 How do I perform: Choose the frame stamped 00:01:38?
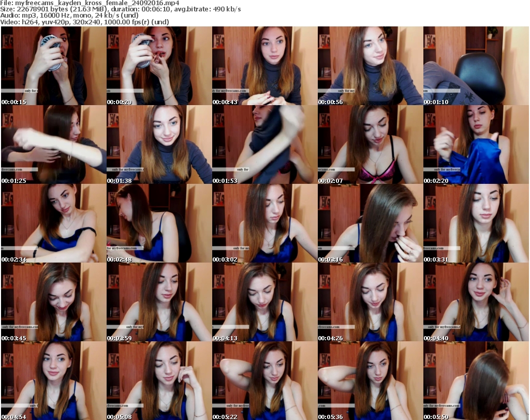point(159,144)
